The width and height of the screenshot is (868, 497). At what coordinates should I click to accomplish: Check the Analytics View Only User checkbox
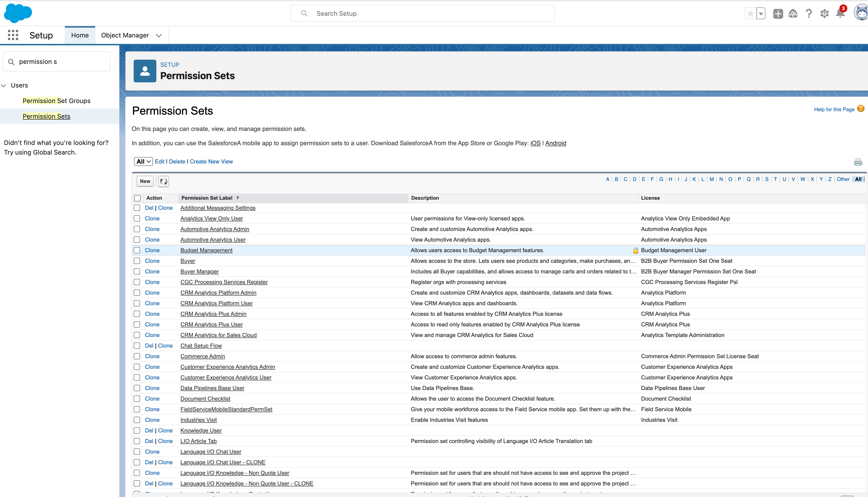pyautogui.click(x=137, y=218)
